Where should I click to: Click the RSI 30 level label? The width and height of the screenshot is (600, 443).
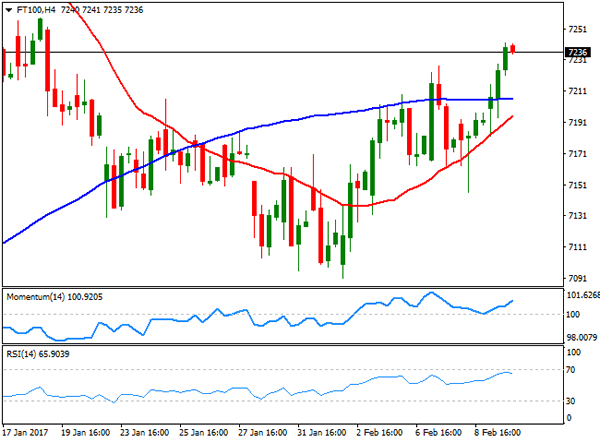(x=571, y=401)
